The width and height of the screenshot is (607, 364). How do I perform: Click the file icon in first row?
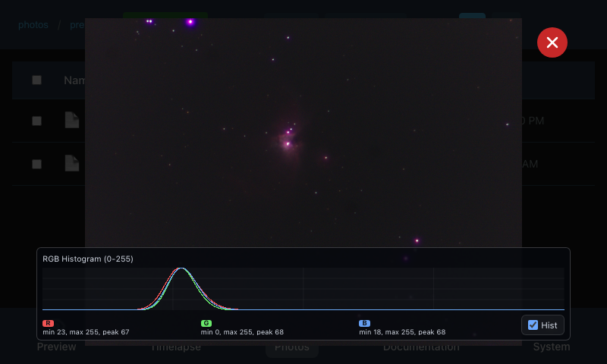[x=71, y=120]
